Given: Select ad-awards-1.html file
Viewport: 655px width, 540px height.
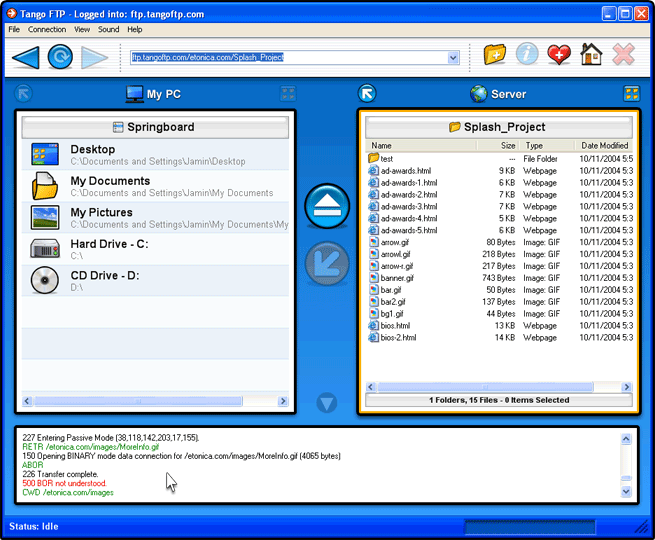Looking at the screenshot, I should tap(500, 183).
